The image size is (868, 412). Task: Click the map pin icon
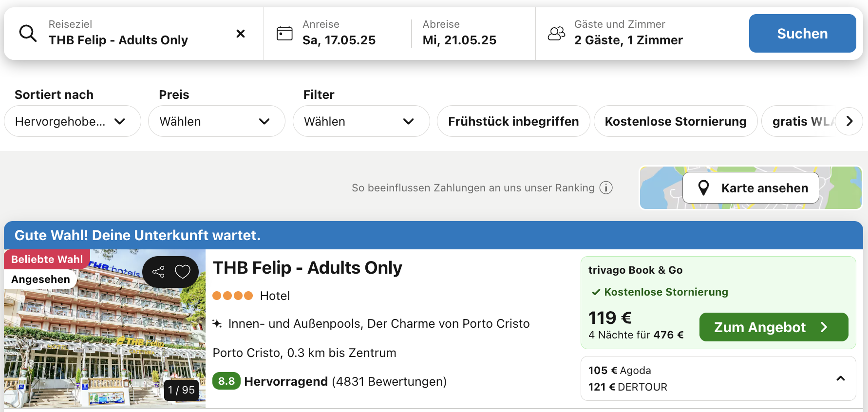coord(703,188)
